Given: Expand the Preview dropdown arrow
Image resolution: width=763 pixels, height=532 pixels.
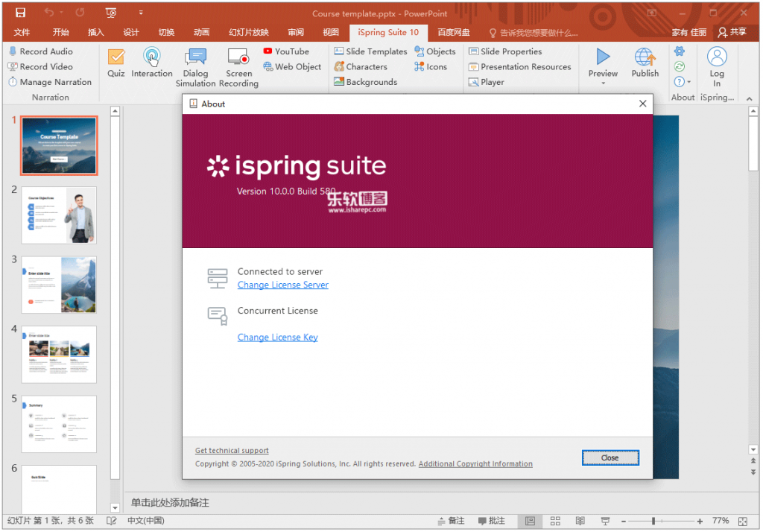Looking at the screenshot, I should coord(603,83).
